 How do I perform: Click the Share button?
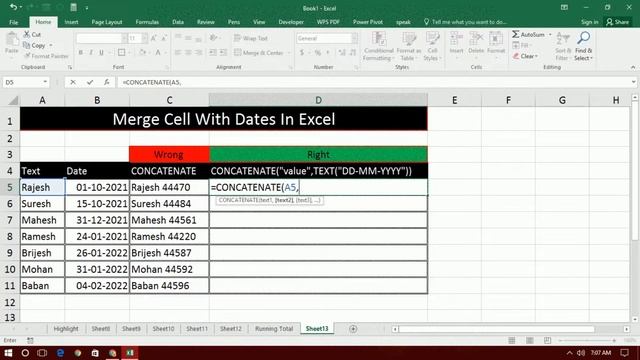tap(618, 22)
